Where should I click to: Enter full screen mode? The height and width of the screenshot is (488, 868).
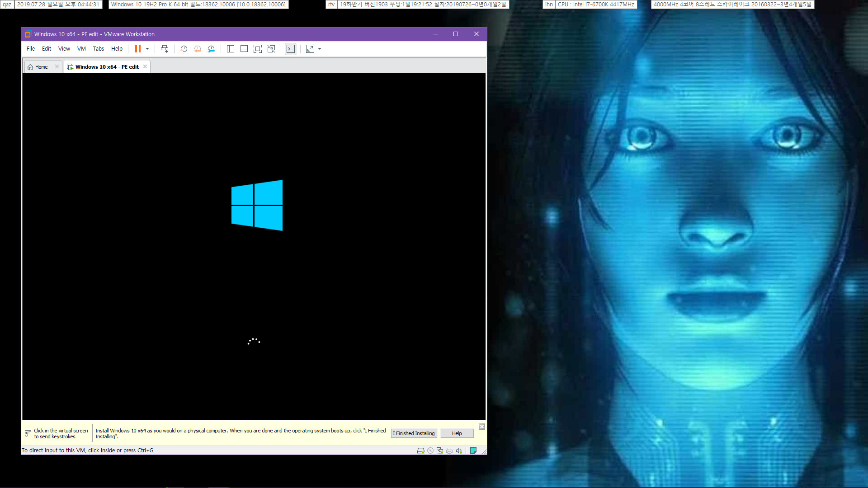tap(258, 49)
